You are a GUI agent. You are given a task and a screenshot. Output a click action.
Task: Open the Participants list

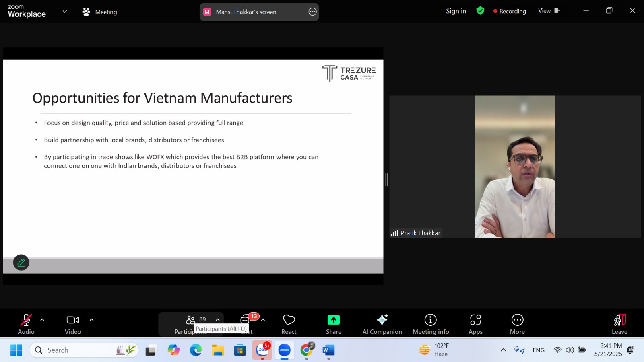point(191,320)
